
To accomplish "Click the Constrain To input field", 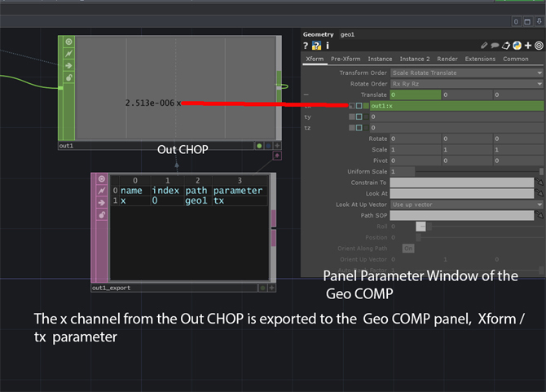I will click(462, 183).
